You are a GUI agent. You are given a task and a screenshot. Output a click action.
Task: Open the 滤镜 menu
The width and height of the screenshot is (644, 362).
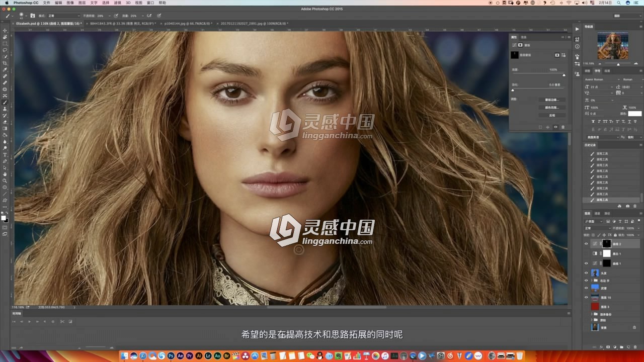click(117, 3)
